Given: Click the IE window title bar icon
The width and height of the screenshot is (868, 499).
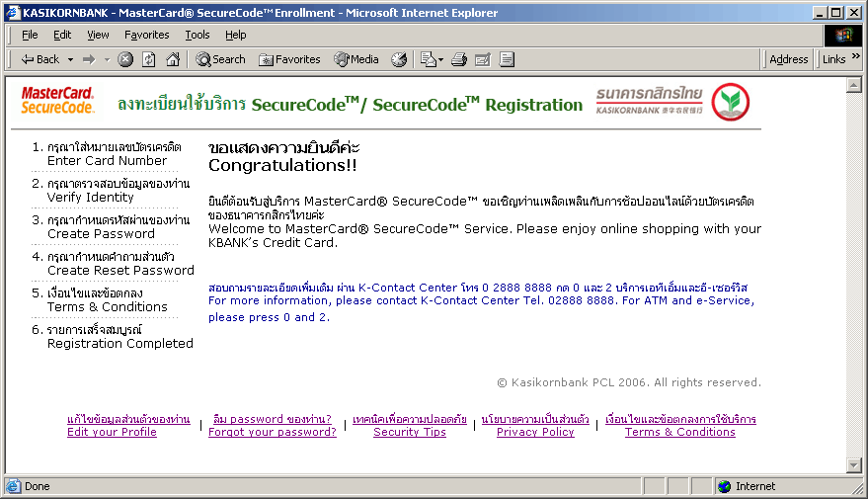Looking at the screenshot, I should (13, 13).
